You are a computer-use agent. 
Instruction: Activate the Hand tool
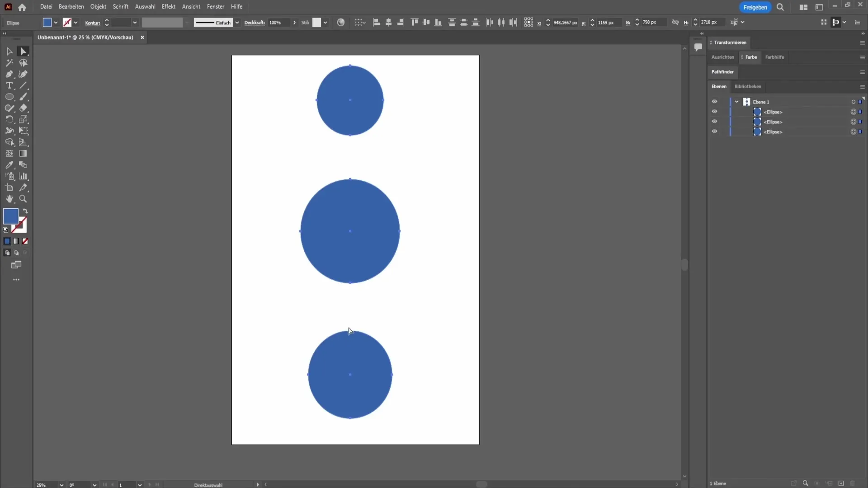tap(9, 199)
